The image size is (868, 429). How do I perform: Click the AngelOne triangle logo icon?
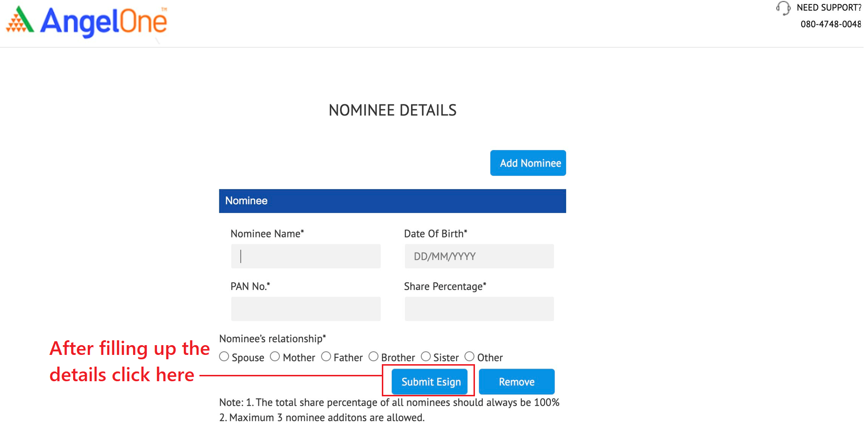coord(20,20)
